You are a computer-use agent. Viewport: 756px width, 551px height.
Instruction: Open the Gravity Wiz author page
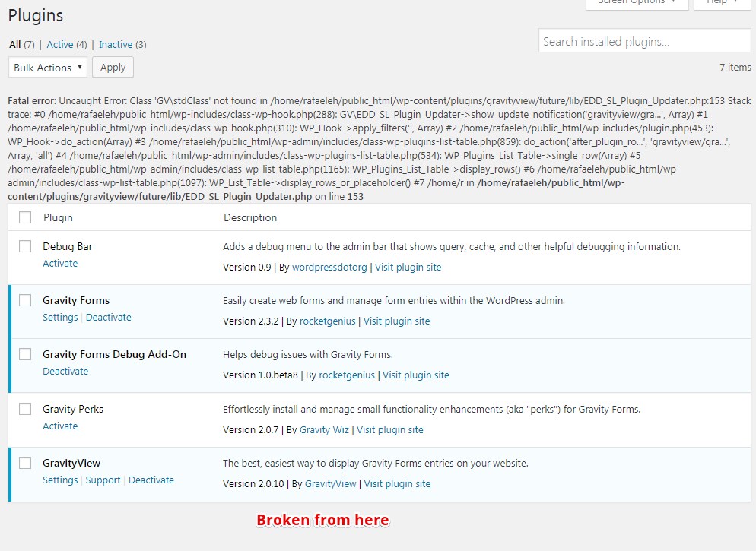(324, 429)
